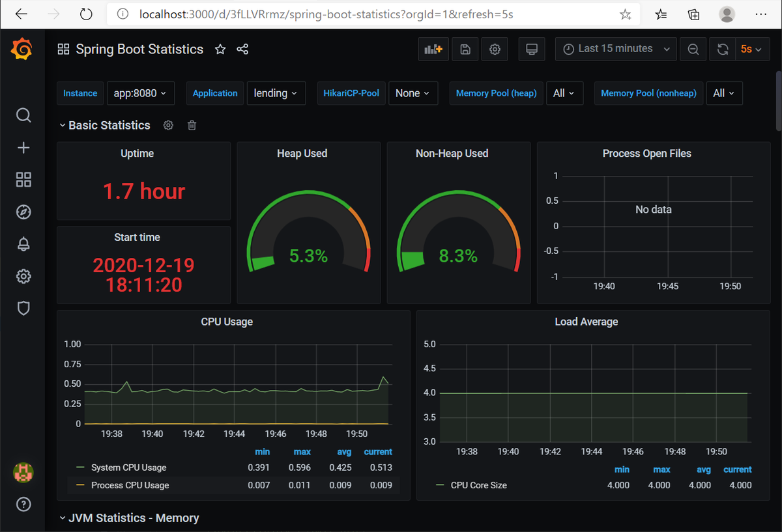Viewport: 782px width, 532px height.
Task: Open the search icon in the sidebar
Action: [x=23, y=115]
